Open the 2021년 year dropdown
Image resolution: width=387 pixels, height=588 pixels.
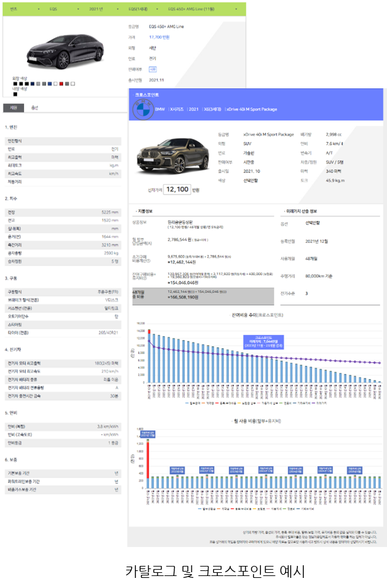[x=105, y=9]
